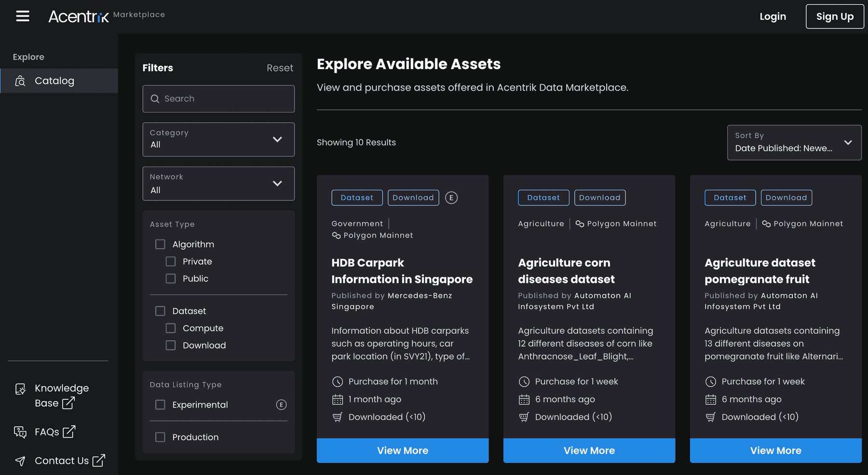Click the Polygon Mainnet chain-link icon
This screenshot has height=475, width=868.
pos(336,235)
